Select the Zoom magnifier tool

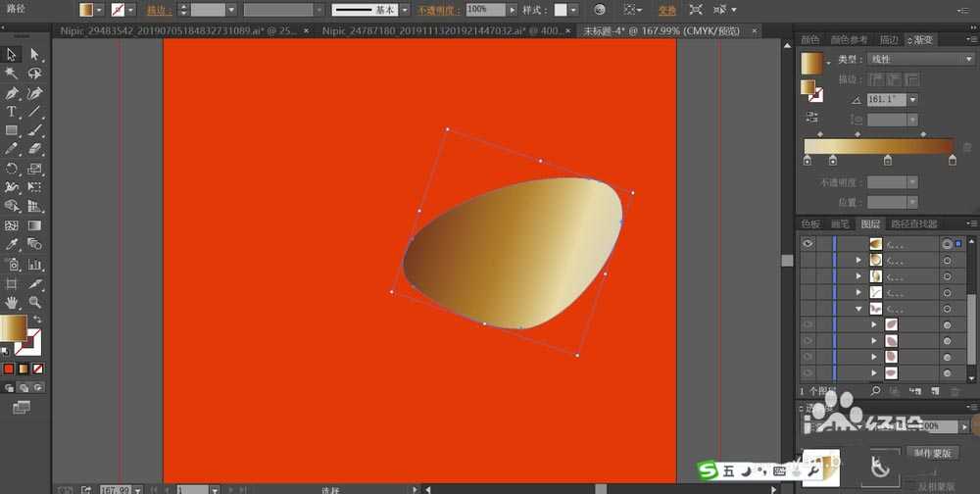(x=34, y=302)
